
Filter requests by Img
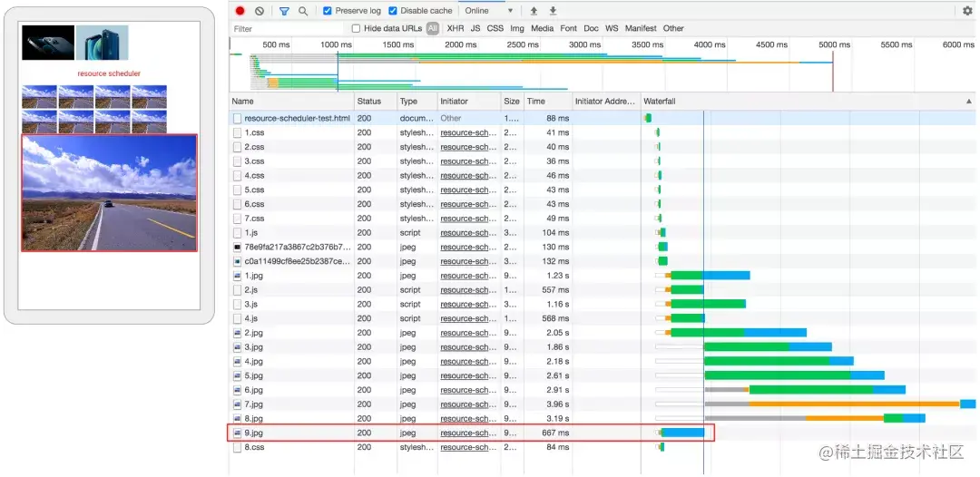pos(517,28)
